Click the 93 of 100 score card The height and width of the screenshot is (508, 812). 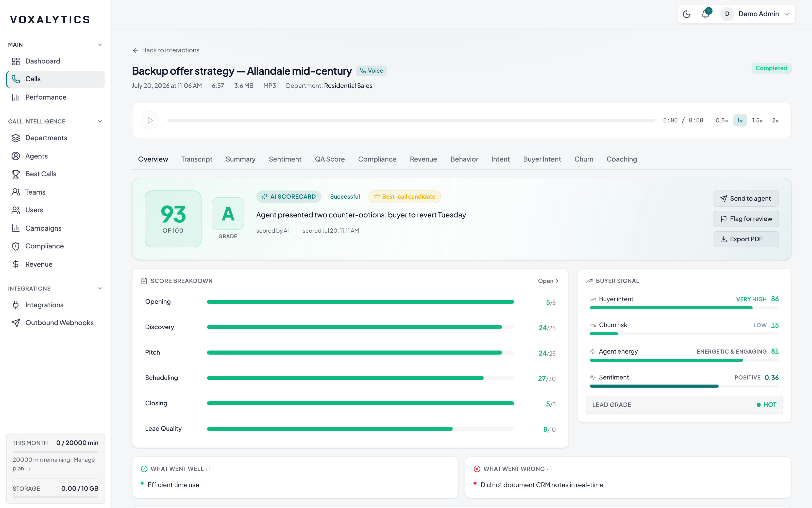click(173, 219)
